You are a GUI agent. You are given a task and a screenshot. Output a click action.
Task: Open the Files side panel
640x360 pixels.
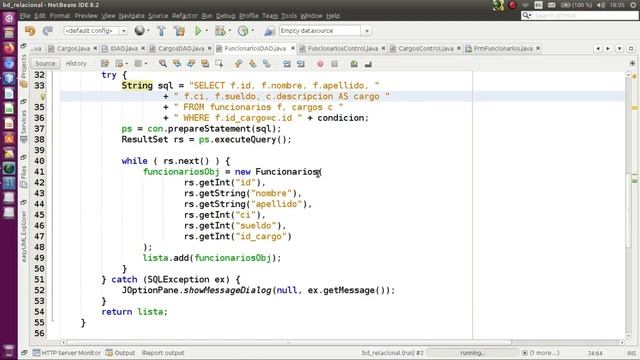[24, 176]
